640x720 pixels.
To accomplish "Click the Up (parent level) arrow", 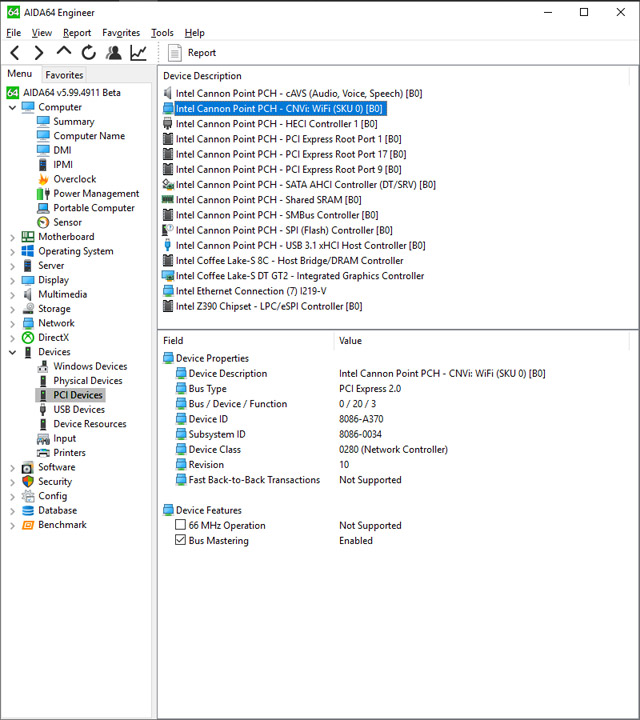I will [x=64, y=51].
